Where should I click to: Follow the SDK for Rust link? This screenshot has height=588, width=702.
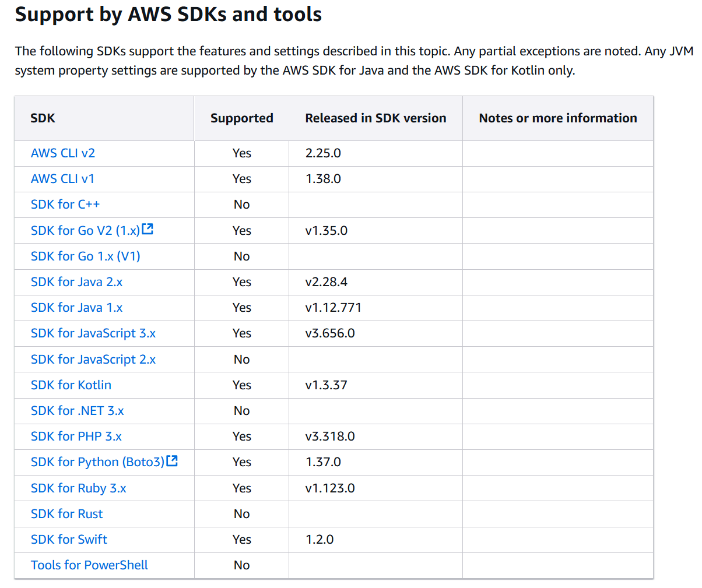(67, 514)
